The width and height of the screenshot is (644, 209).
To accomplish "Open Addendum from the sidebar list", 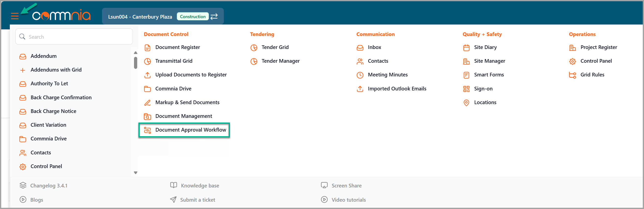I will 44,56.
